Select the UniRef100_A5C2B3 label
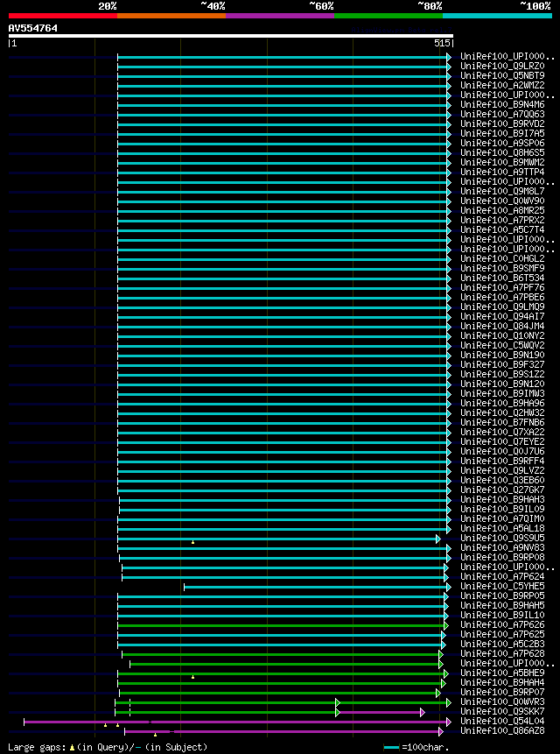Viewport: 560px width, 754px height. coord(502,644)
